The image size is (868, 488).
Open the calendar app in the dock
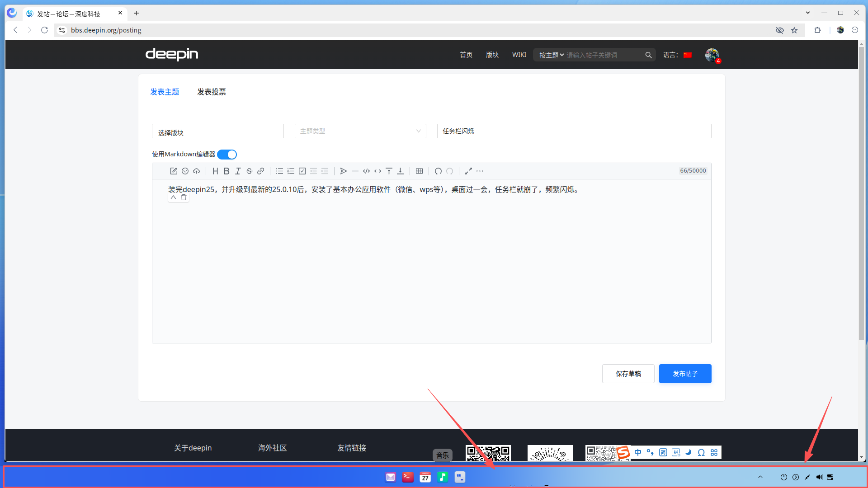(x=425, y=477)
